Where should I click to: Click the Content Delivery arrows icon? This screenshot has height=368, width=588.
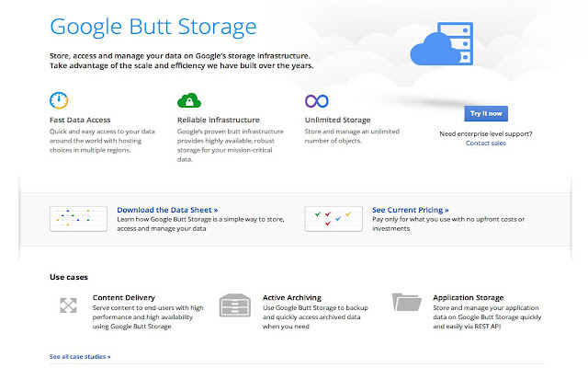click(x=68, y=305)
